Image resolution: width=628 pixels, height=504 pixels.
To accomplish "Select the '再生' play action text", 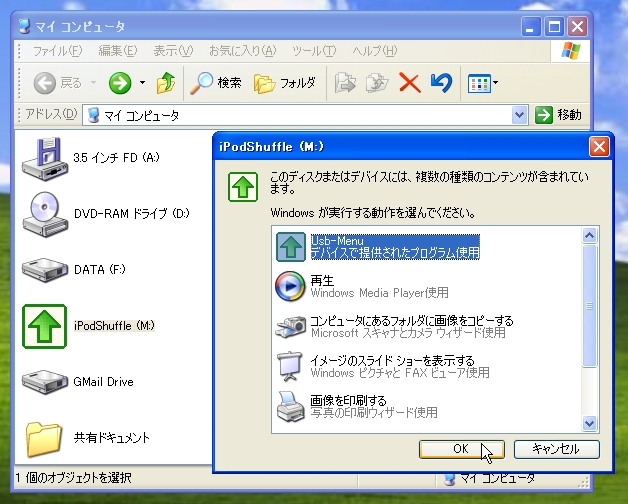I will click(322, 280).
